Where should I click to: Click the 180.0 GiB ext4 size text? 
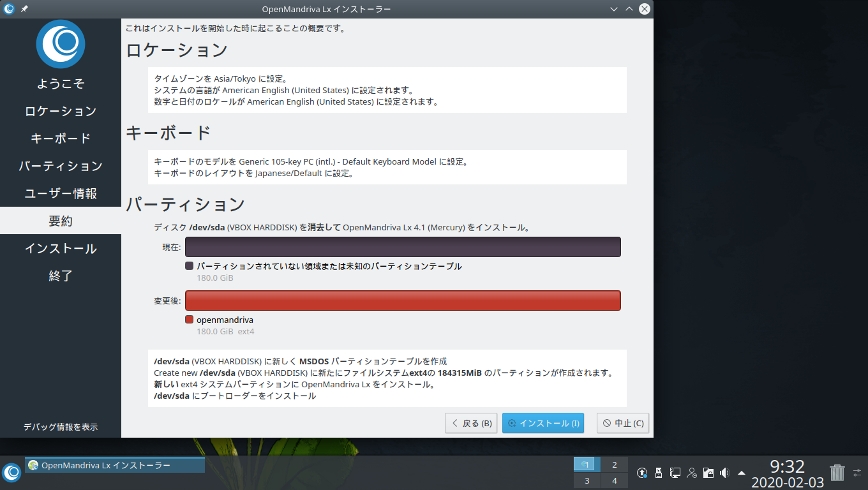click(x=225, y=332)
